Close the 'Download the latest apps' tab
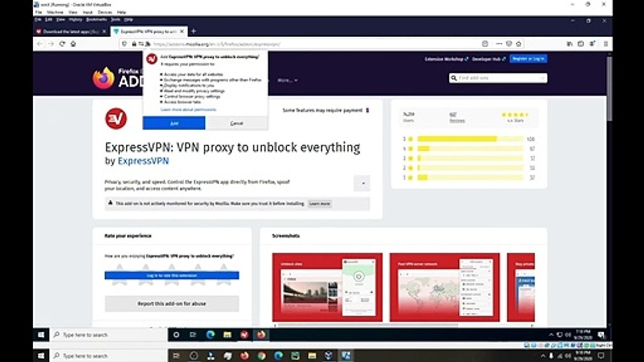This screenshot has height=362, width=644. click(105, 31)
